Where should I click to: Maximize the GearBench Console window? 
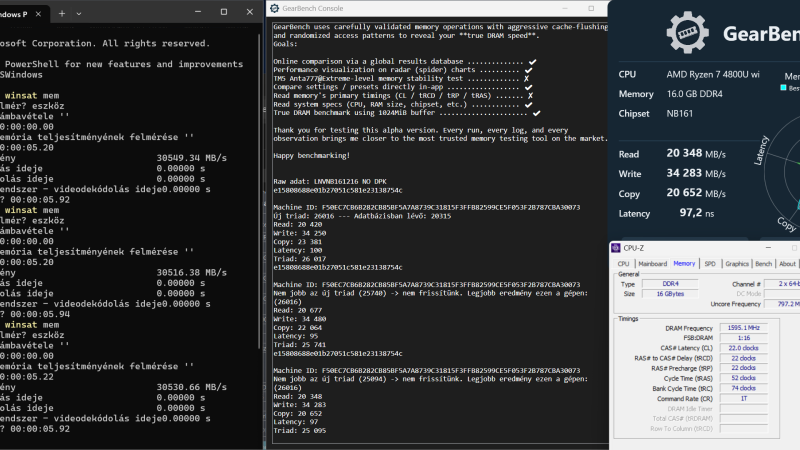coord(591,8)
